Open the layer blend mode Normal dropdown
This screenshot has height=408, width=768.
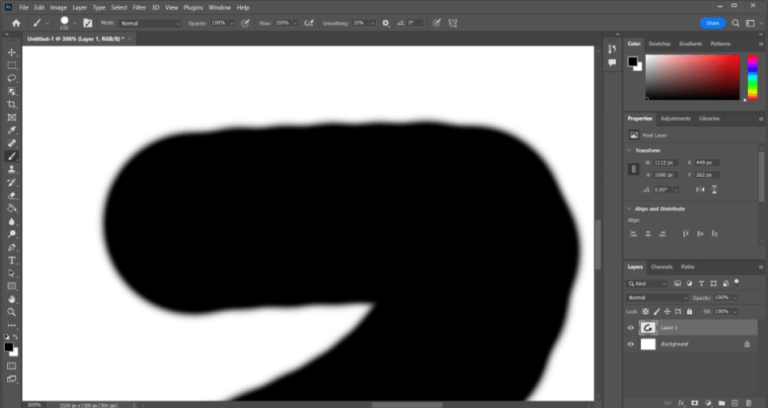tap(657, 298)
